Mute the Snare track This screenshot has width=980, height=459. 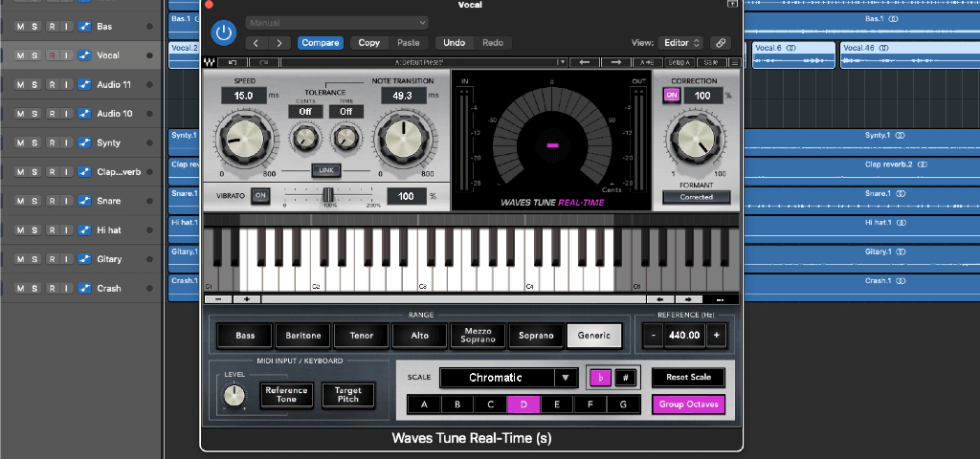point(19,201)
